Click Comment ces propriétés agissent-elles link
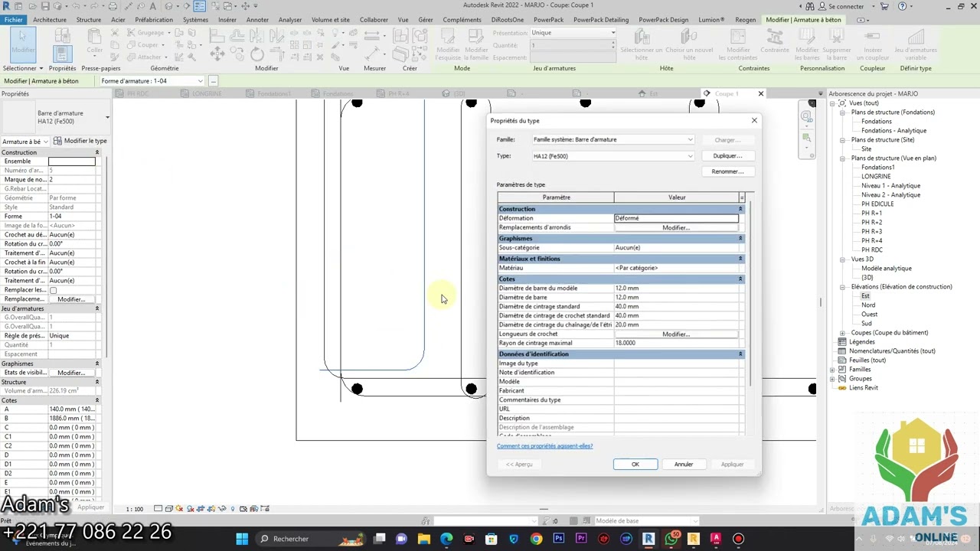Viewport: 980px width, 551px height. point(544,446)
